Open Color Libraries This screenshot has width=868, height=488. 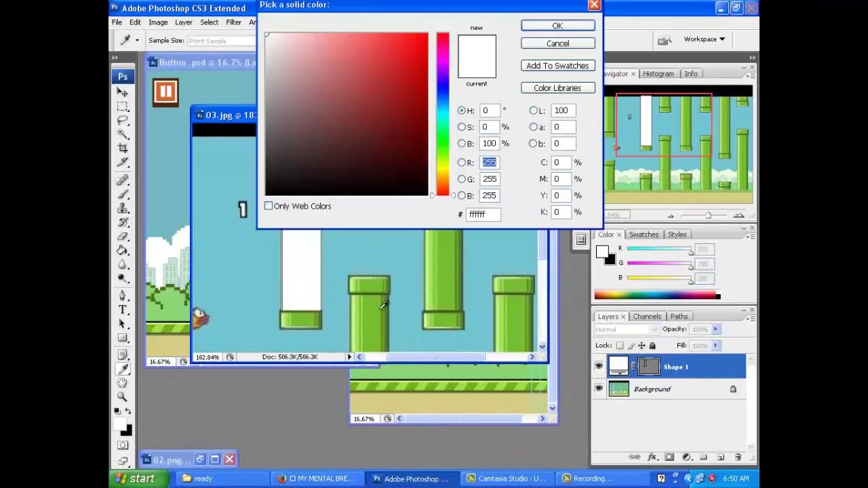[x=557, y=88]
